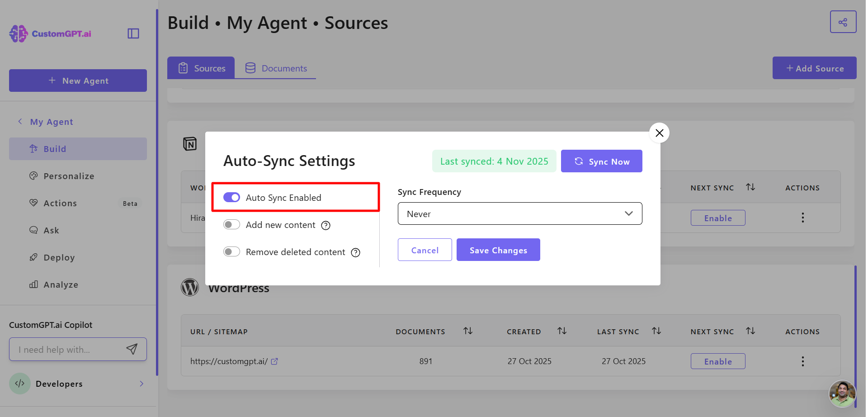Enable sync for customgpt.ai WordPress source

coord(718,361)
